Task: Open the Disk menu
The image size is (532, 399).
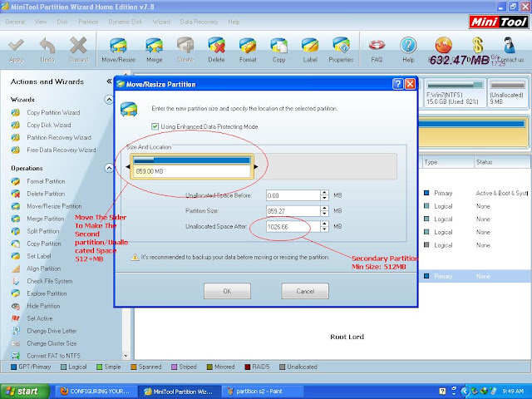Action: [62, 22]
